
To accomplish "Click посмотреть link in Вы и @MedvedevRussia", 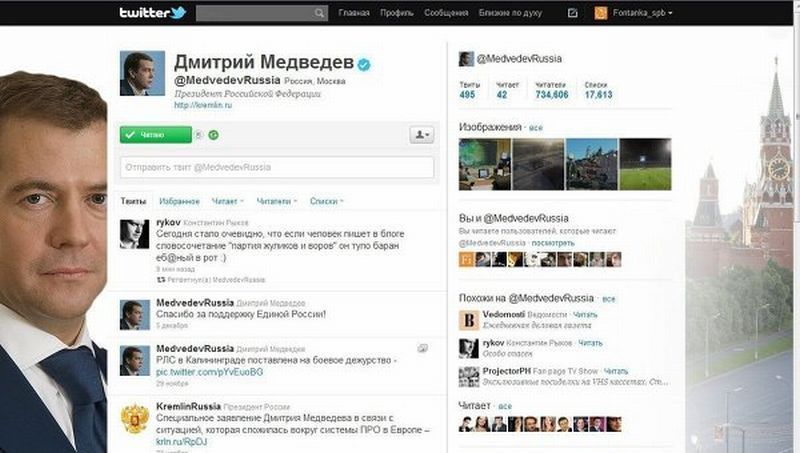I will [x=553, y=243].
